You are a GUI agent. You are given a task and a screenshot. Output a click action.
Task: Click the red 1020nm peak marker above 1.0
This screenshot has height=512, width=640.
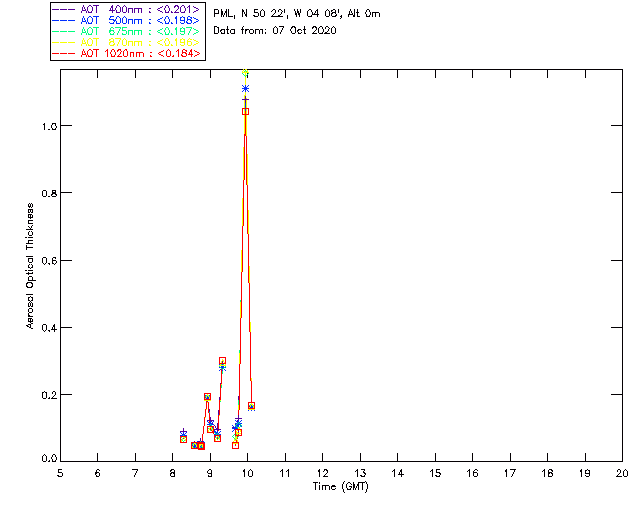245,111
